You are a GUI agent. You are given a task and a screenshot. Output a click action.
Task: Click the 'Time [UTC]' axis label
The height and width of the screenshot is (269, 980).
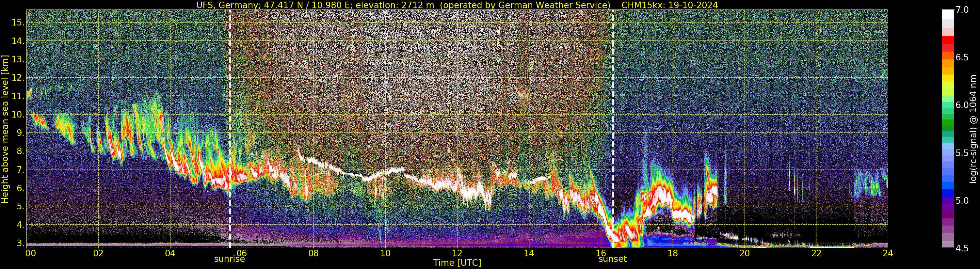point(457,263)
